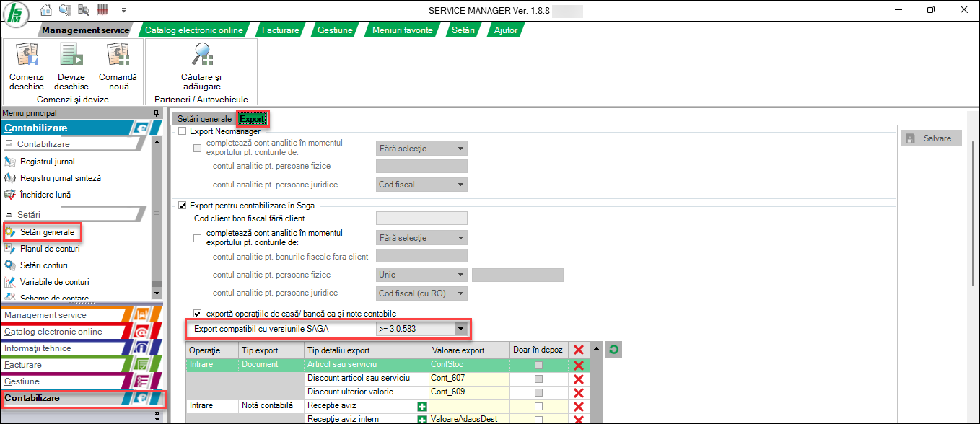Open the Facturare ribbon tab

(280, 30)
